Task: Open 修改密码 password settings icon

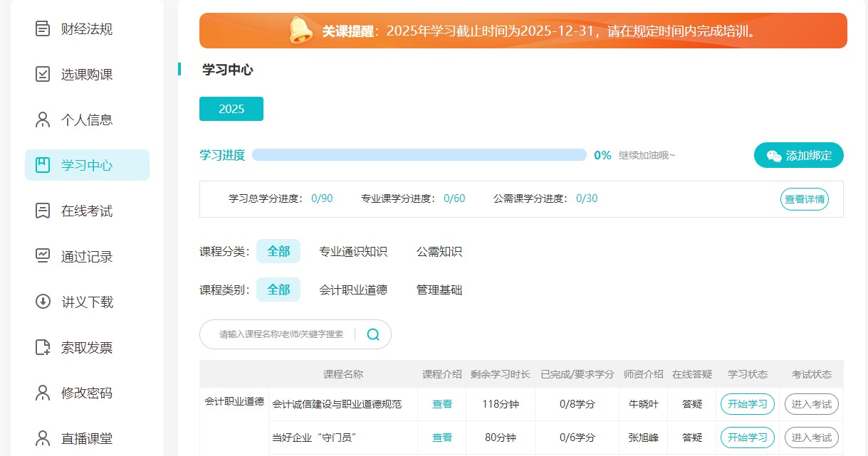Action: [41, 393]
